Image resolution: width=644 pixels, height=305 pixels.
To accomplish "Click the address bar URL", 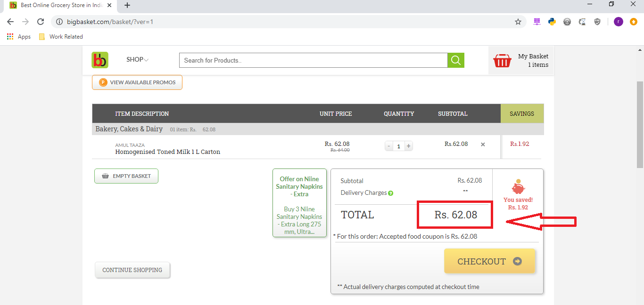I will pyautogui.click(x=110, y=22).
